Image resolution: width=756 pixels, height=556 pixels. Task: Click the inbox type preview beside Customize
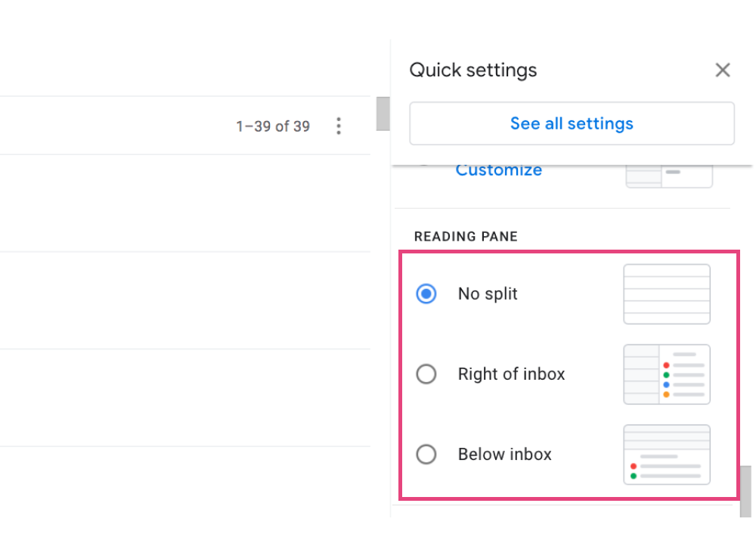[x=668, y=174]
